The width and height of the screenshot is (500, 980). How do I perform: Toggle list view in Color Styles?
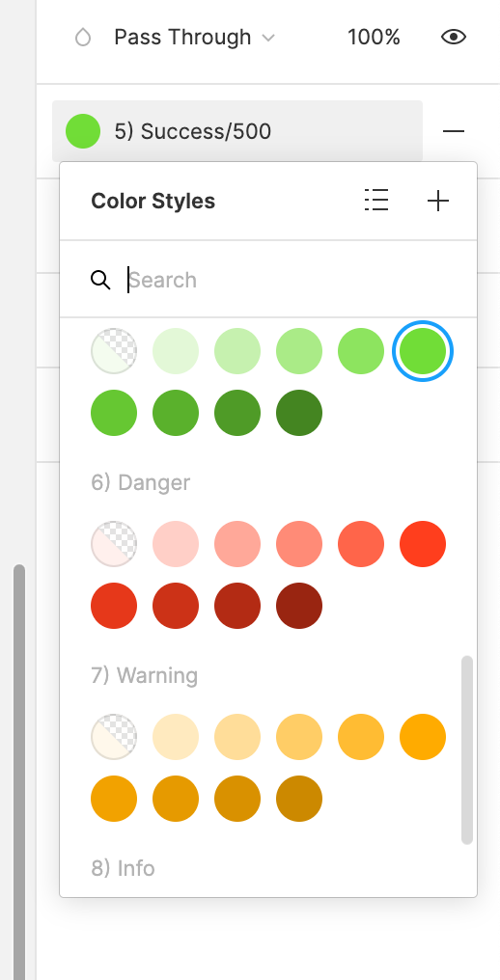pos(376,201)
